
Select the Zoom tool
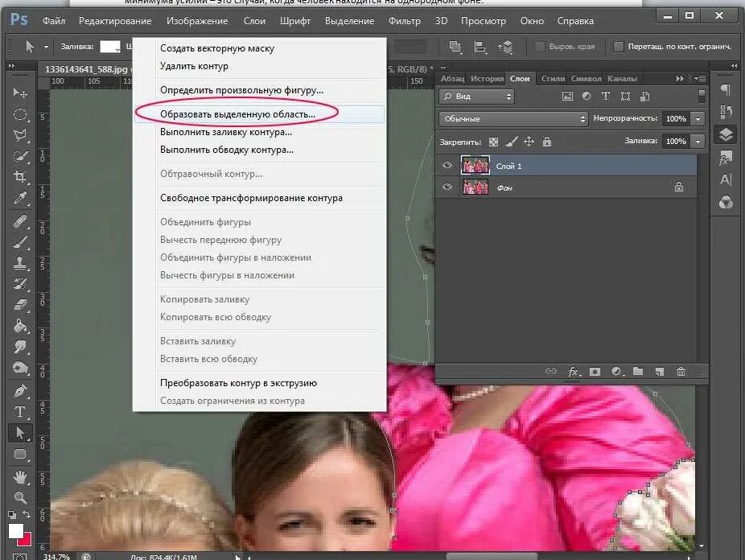click(x=20, y=497)
